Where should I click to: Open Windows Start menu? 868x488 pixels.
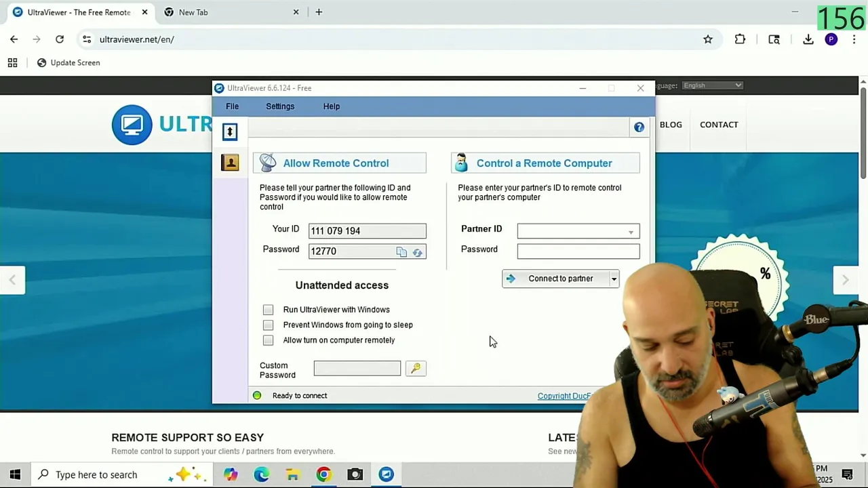pyautogui.click(x=15, y=474)
